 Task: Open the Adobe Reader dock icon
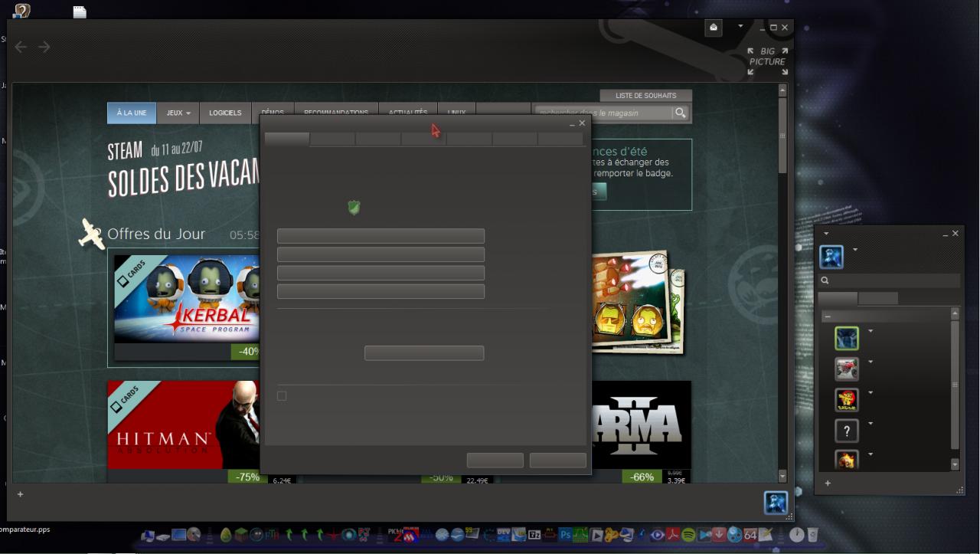pos(673,535)
